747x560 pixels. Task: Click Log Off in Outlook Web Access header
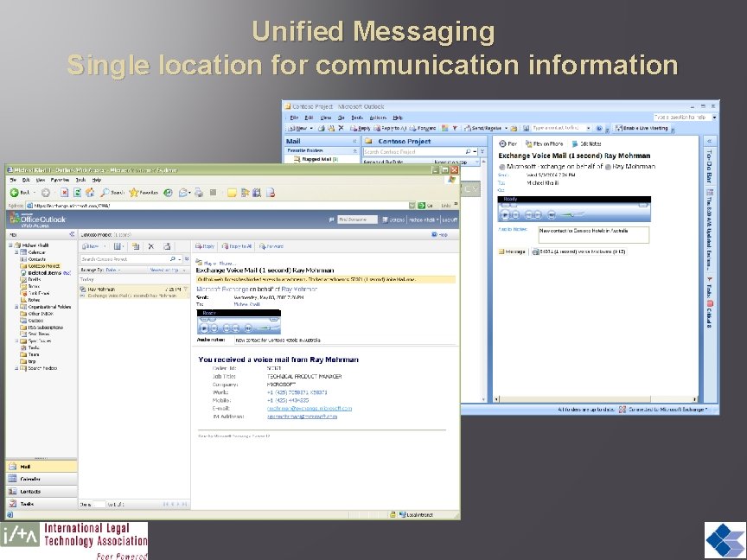[x=450, y=220]
